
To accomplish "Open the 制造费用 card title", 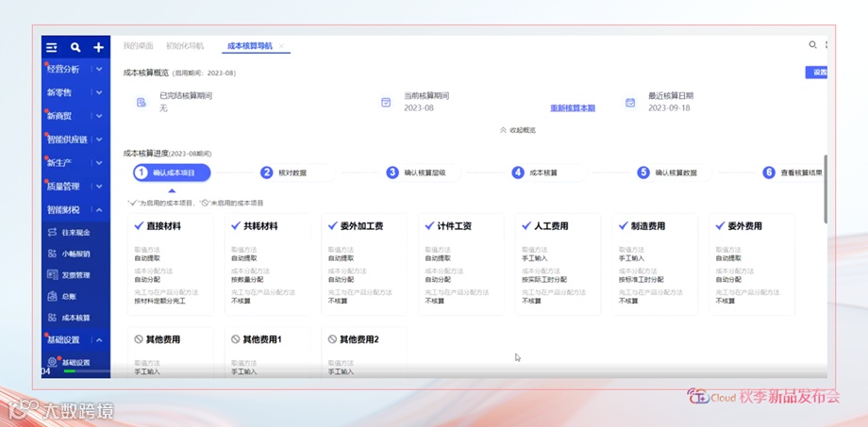I will coord(648,226).
